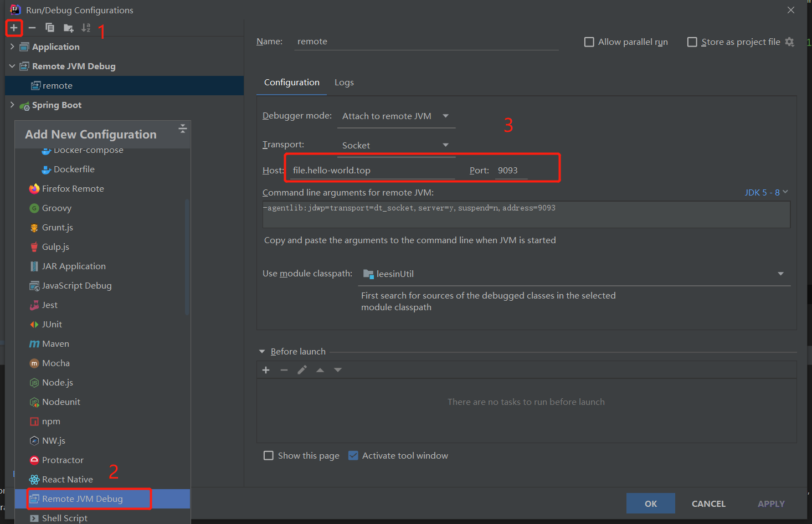Expand the Spring Boot tree node

point(12,105)
